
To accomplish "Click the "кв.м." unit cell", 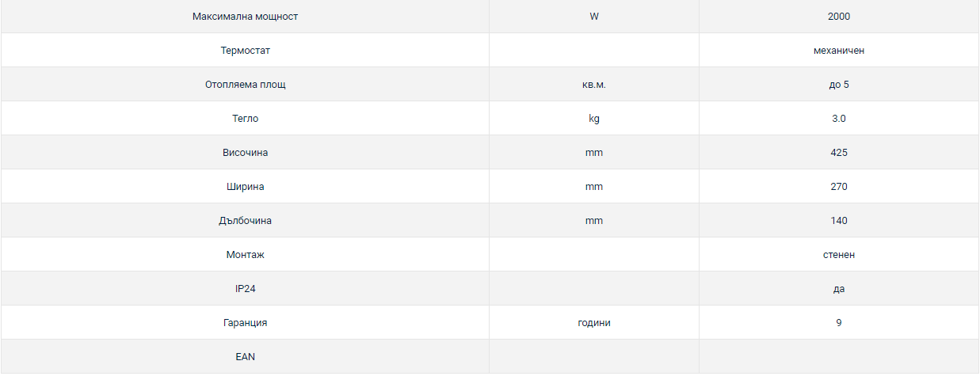I will pos(593,85).
